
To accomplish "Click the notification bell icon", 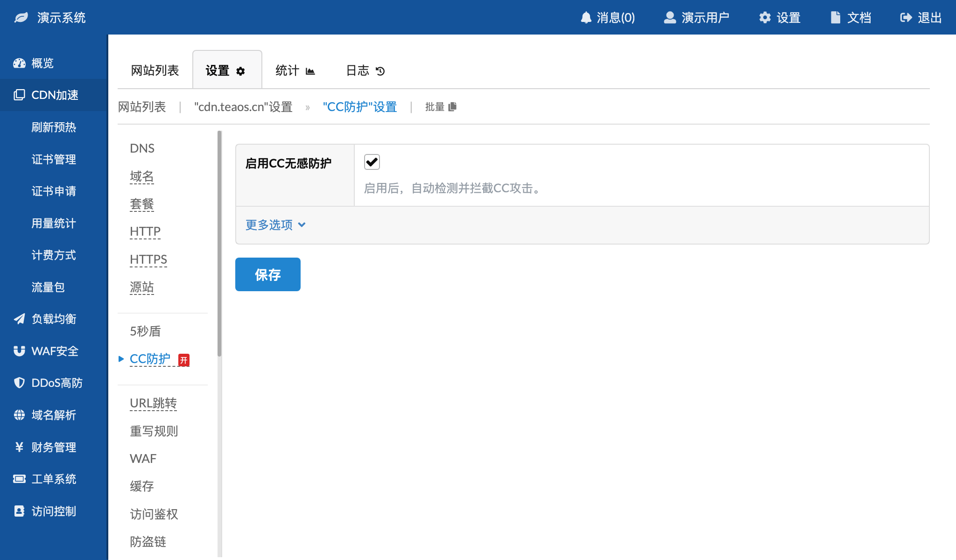I will (x=586, y=18).
